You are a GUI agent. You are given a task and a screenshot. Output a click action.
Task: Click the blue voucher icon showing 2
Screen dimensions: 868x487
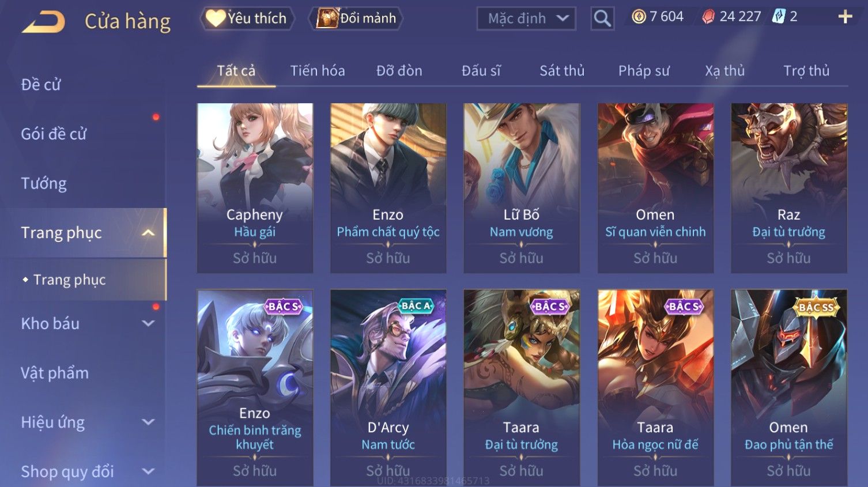[x=779, y=17]
